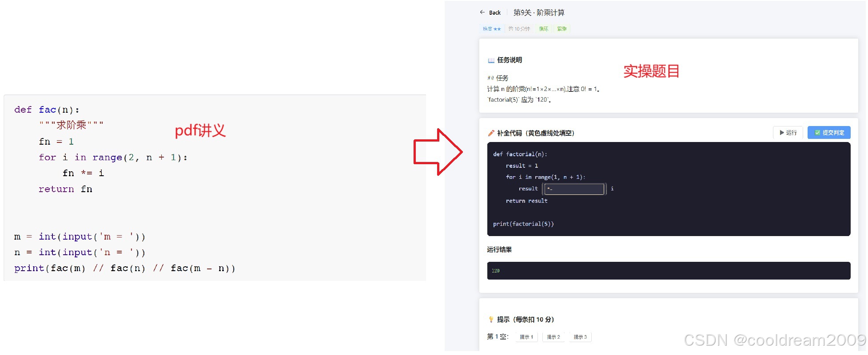This screenshot has height=355, width=868.
Task: Click the line n = int(input('n = '))
Action: coord(80,252)
